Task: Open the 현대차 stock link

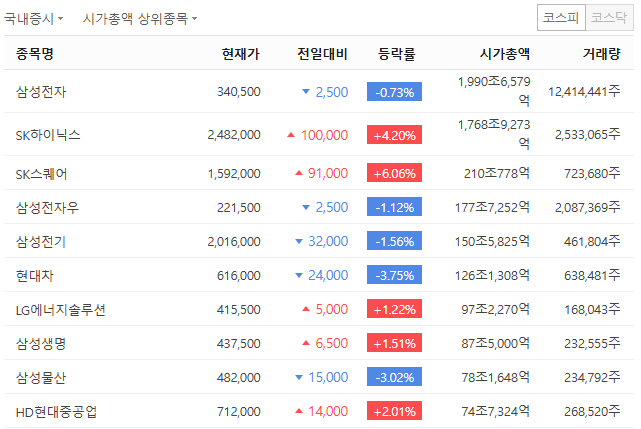Action: (x=35, y=276)
